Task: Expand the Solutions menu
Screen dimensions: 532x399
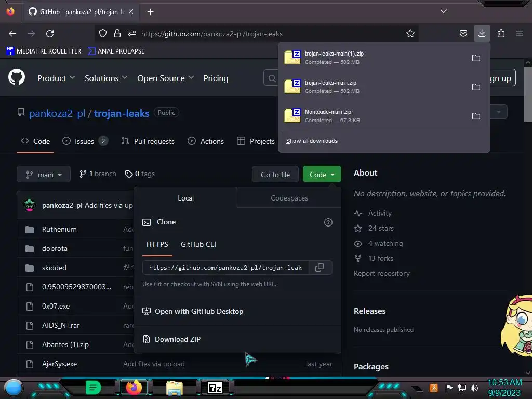Action: pos(106,78)
